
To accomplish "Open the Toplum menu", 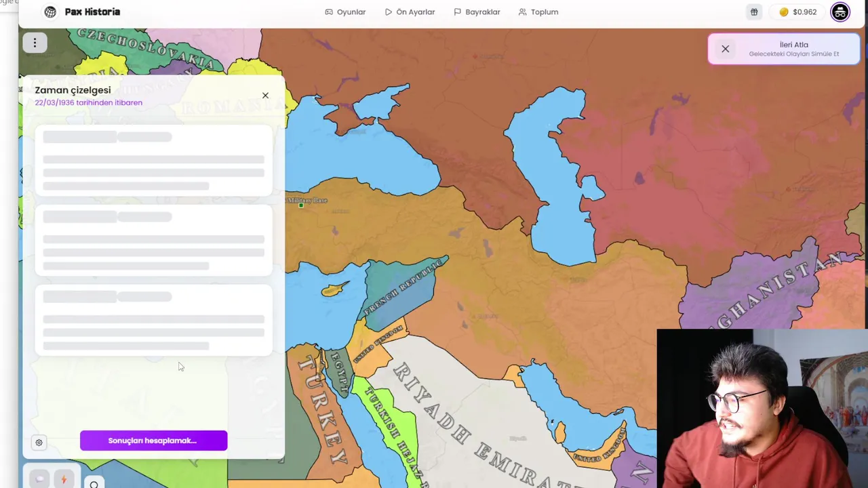I will point(538,12).
